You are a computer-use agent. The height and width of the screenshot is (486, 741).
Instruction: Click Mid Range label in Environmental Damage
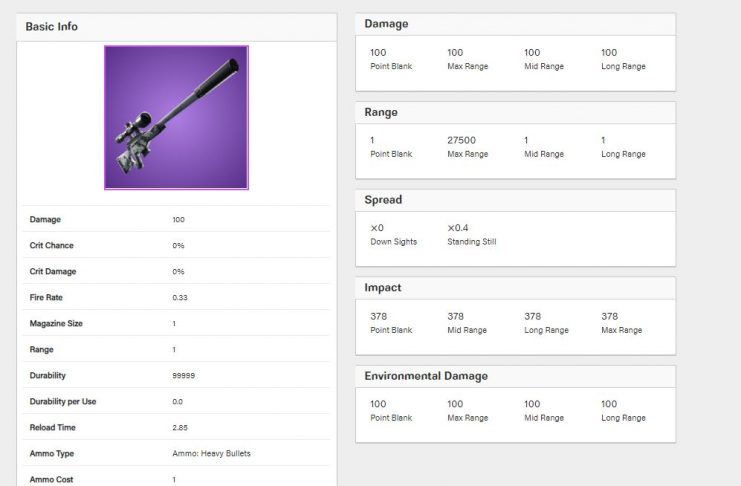544,418
